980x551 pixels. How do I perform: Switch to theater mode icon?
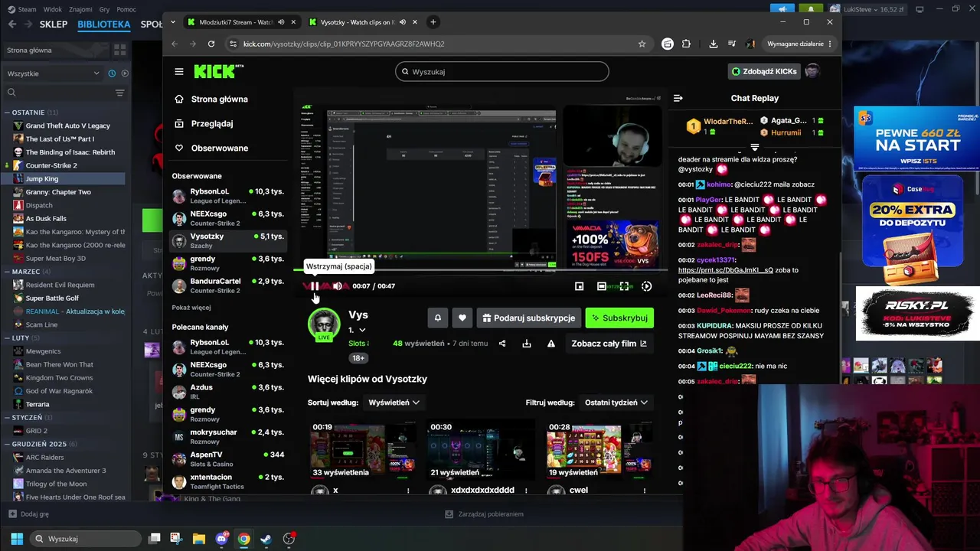tap(602, 286)
